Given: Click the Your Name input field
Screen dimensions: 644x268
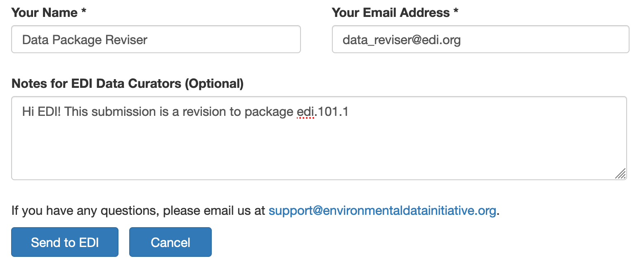Looking at the screenshot, I should (156, 40).
